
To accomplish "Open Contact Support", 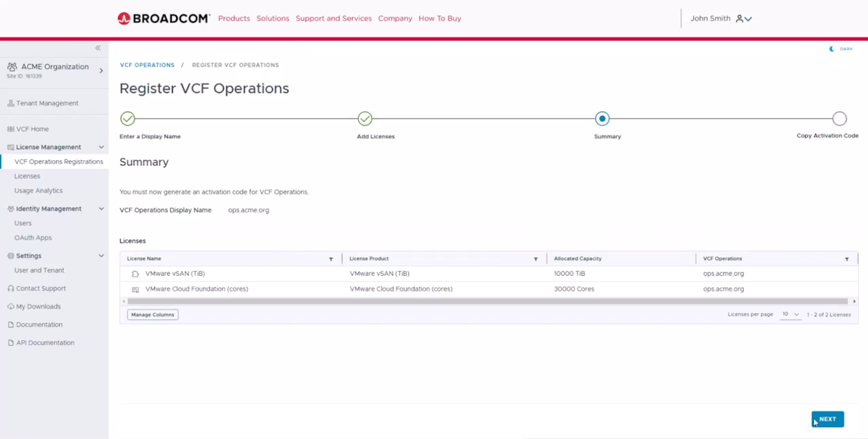I will click(x=41, y=289).
